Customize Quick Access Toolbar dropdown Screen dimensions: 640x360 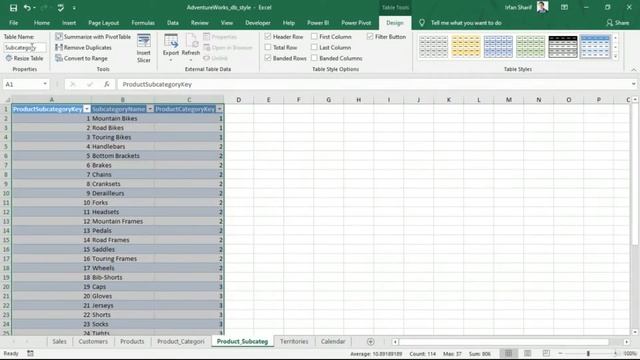point(74,8)
